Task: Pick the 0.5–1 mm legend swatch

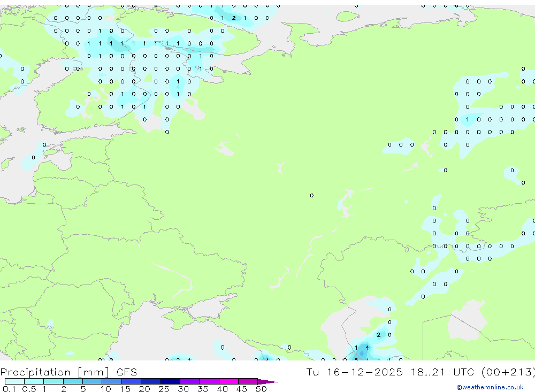Action: (x=34, y=381)
